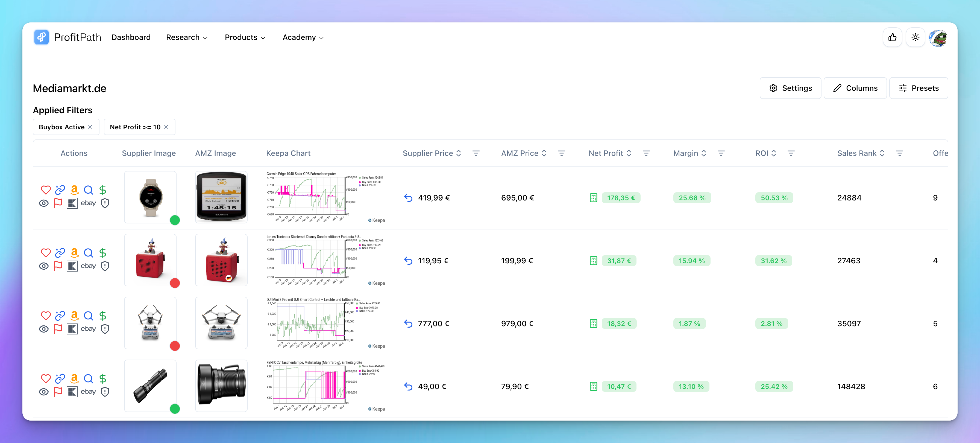Open Amazon icon for FENIX C7 row
The height and width of the screenshot is (443, 980).
coord(75,379)
